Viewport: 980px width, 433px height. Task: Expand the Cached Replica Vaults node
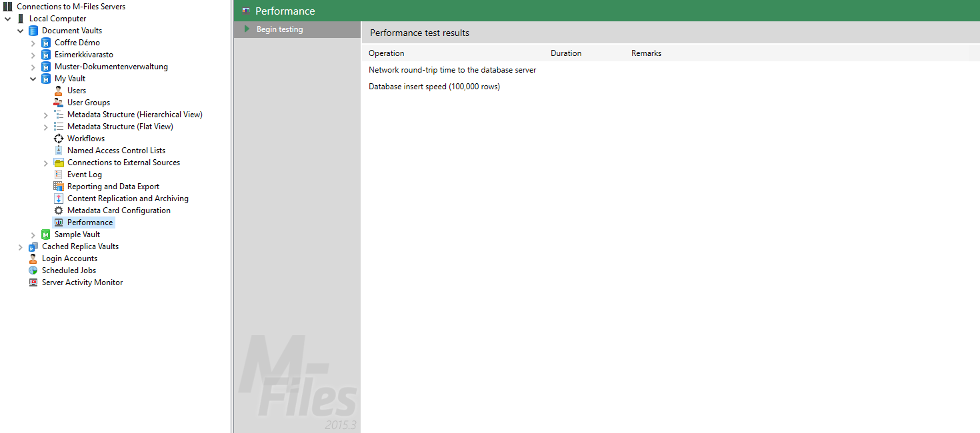pyautogui.click(x=21, y=246)
